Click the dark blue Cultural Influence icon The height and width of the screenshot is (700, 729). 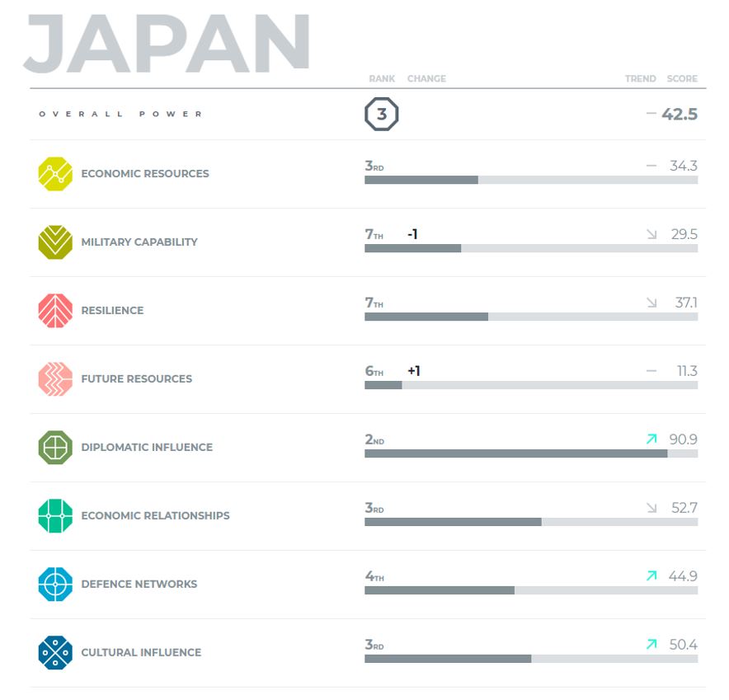tap(55, 652)
